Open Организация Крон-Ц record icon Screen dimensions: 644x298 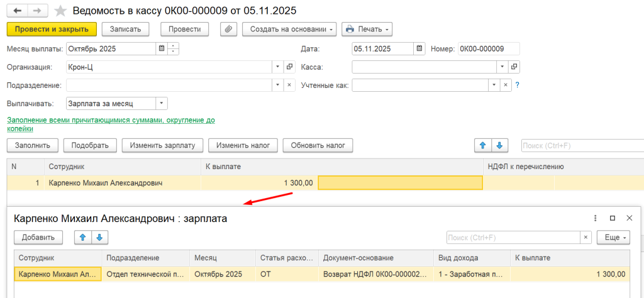289,67
